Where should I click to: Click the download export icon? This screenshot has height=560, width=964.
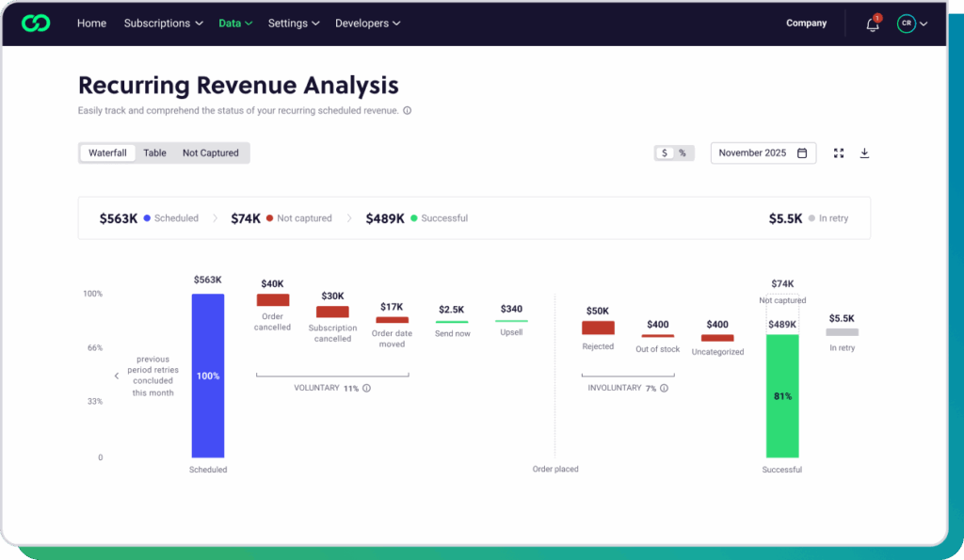pyautogui.click(x=864, y=153)
